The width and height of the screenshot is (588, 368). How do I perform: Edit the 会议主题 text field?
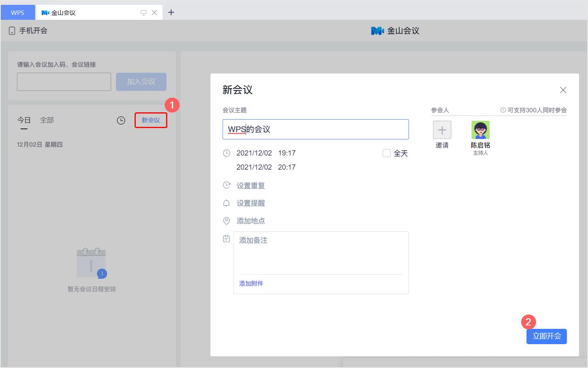316,129
